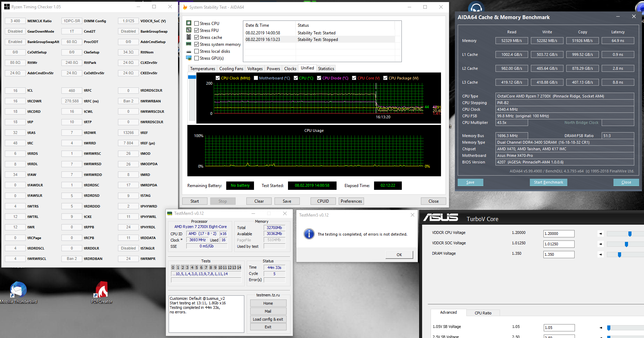Screen dimensions: 644x338
Task: Click the processor icon beside Stress CPU
Action: tap(189, 23)
